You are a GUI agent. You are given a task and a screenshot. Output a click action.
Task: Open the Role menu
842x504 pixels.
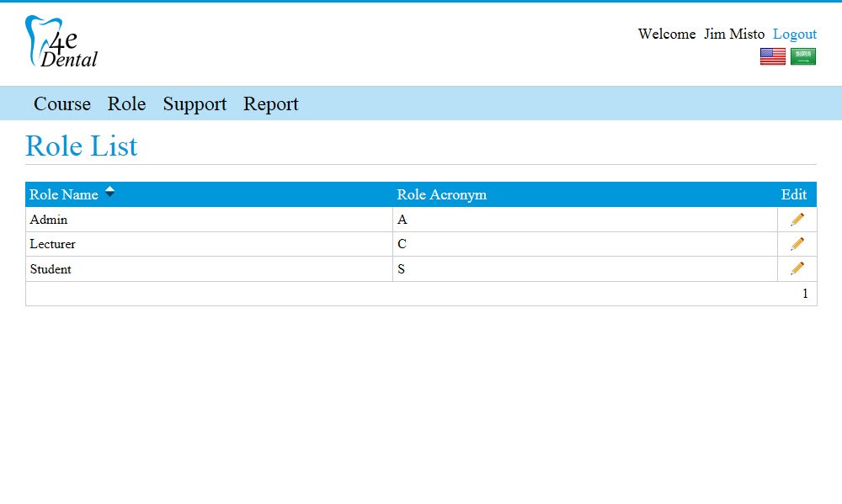point(127,103)
